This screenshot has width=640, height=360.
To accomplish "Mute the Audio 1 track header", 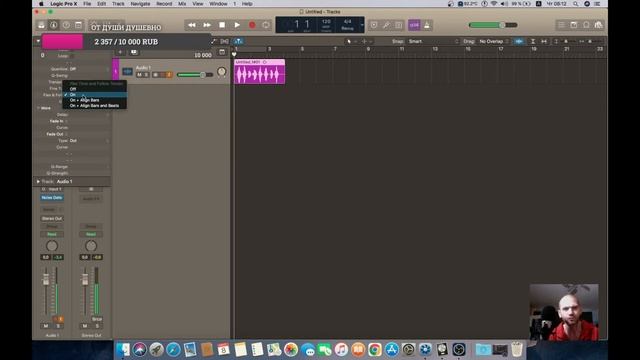I will [139, 75].
